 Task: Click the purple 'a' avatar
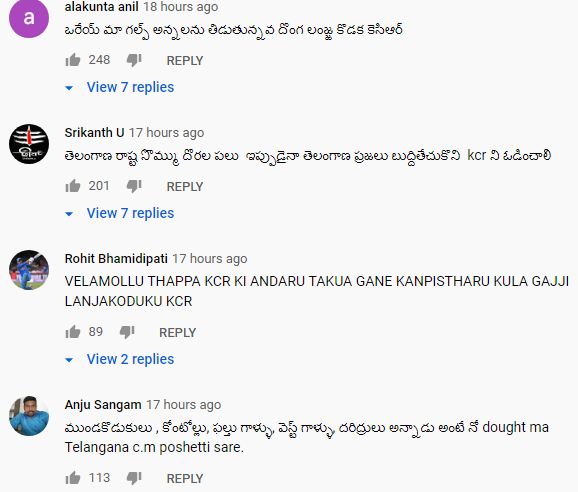pos(29,18)
